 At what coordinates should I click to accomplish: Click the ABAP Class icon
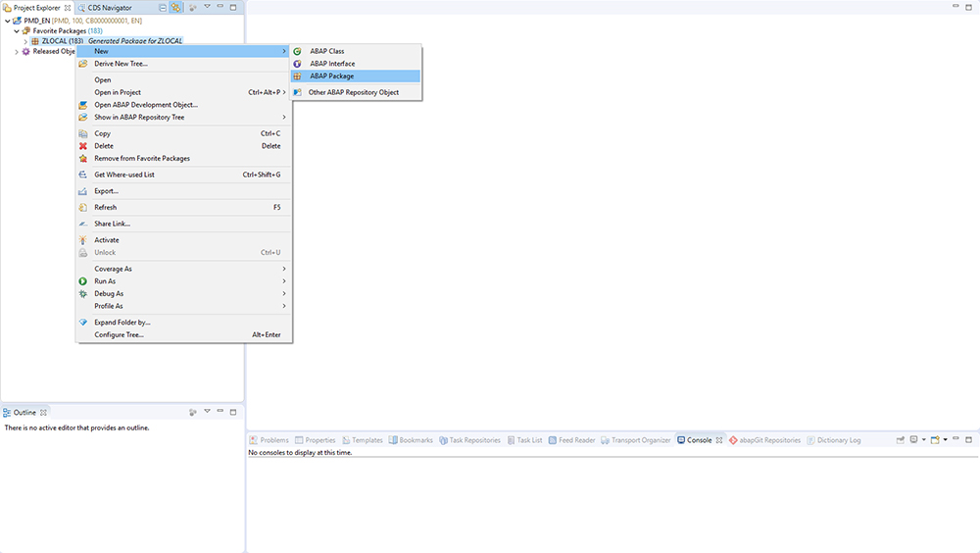[298, 51]
